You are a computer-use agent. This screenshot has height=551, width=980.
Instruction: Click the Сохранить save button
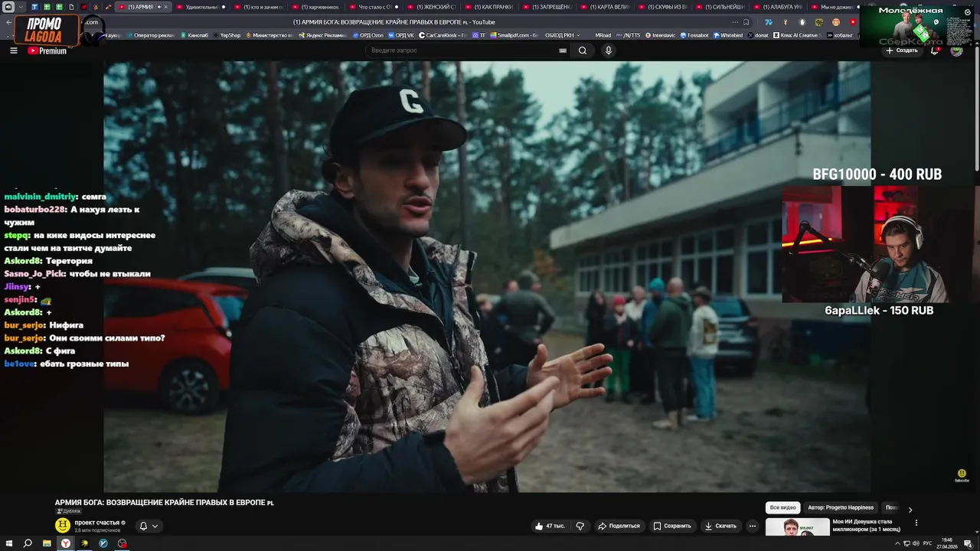click(673, 526)
